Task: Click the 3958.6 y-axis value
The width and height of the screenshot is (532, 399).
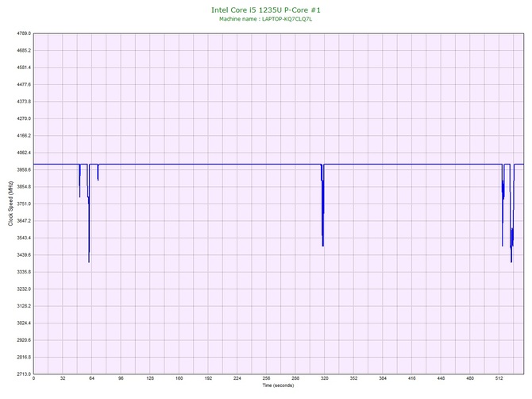Action: point(24,170)
